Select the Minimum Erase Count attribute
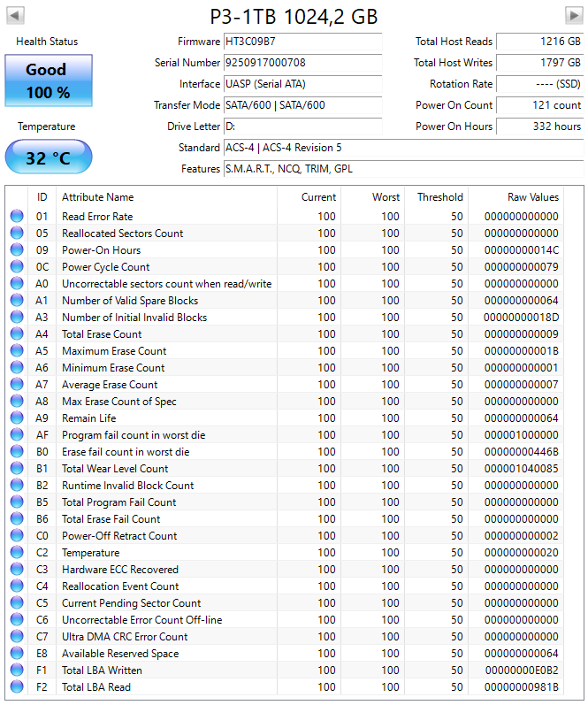 (x=285, y=368)
